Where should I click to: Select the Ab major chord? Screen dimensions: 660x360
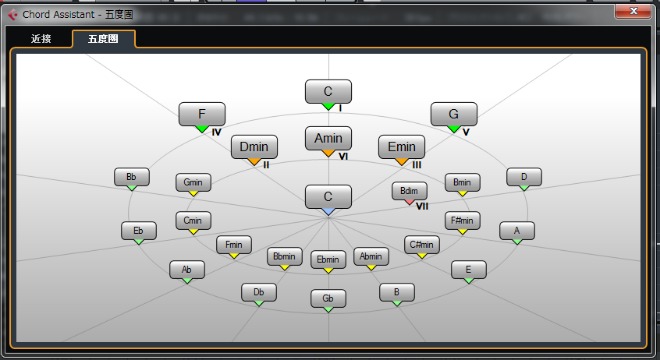pyautogui.click(x=187, y=270)
